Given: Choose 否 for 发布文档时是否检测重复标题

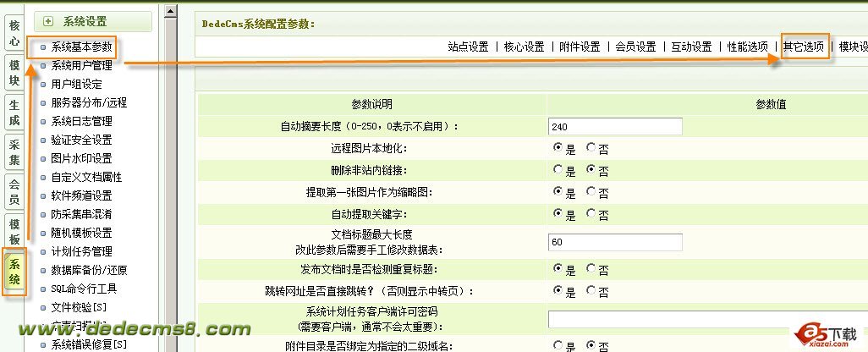Looking at the screenshot, I should pyautogui.click(x=591, y=270).
